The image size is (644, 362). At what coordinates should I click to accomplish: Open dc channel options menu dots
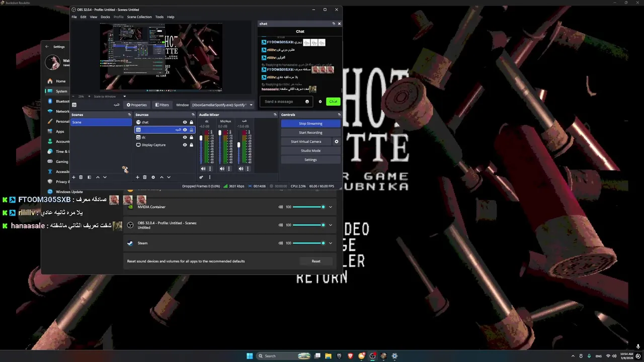(x=210, y=169)
